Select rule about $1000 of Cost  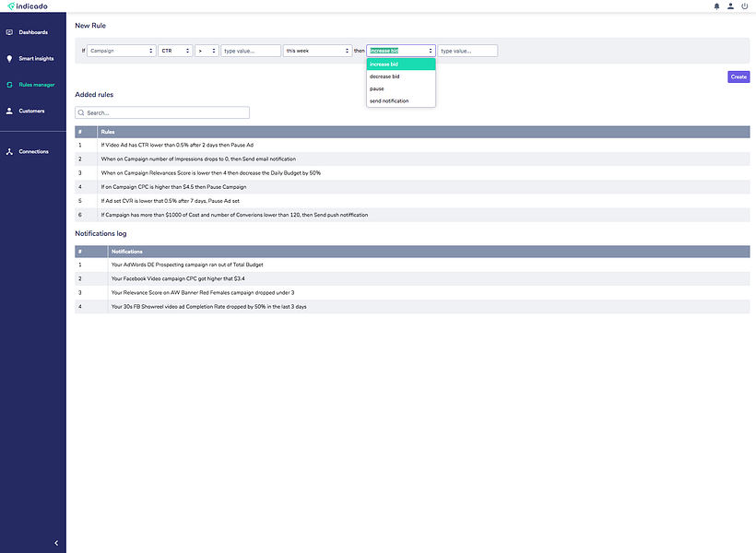tap(412, 215)
